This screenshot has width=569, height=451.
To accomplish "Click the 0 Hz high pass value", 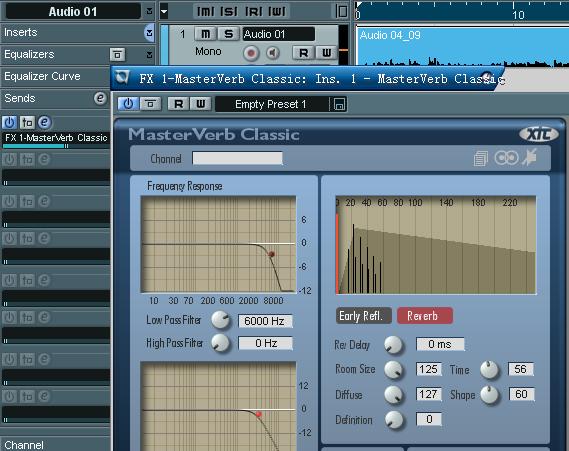I will (265, 343).
